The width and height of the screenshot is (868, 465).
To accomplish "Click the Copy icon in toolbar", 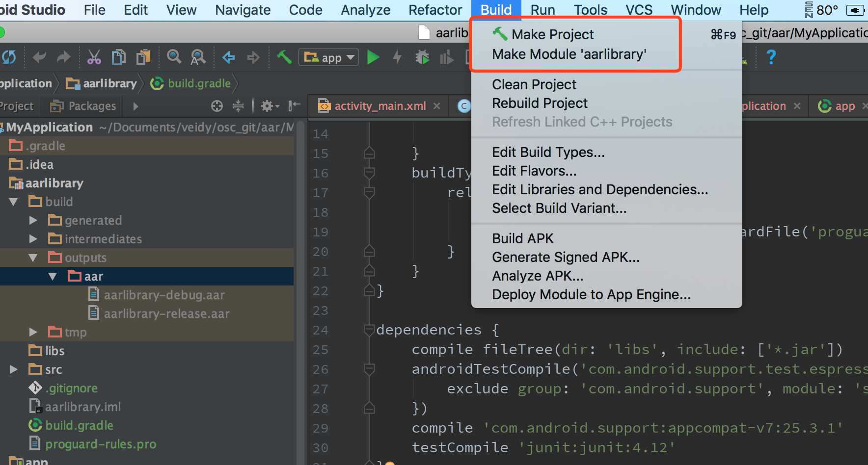I will click(118, 57).
